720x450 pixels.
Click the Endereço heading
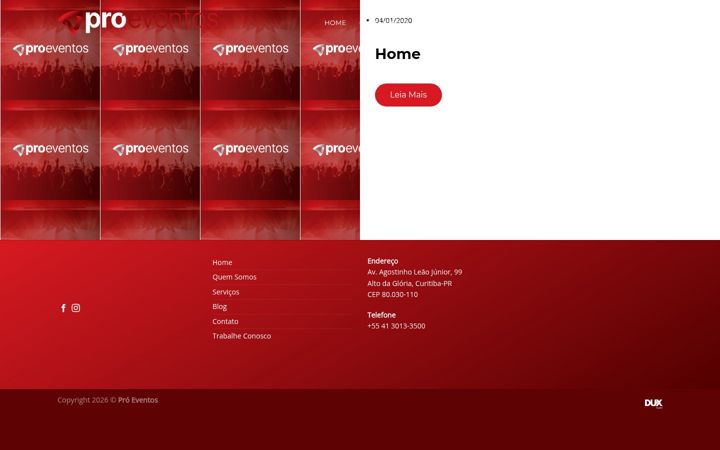tap(382, 261)
